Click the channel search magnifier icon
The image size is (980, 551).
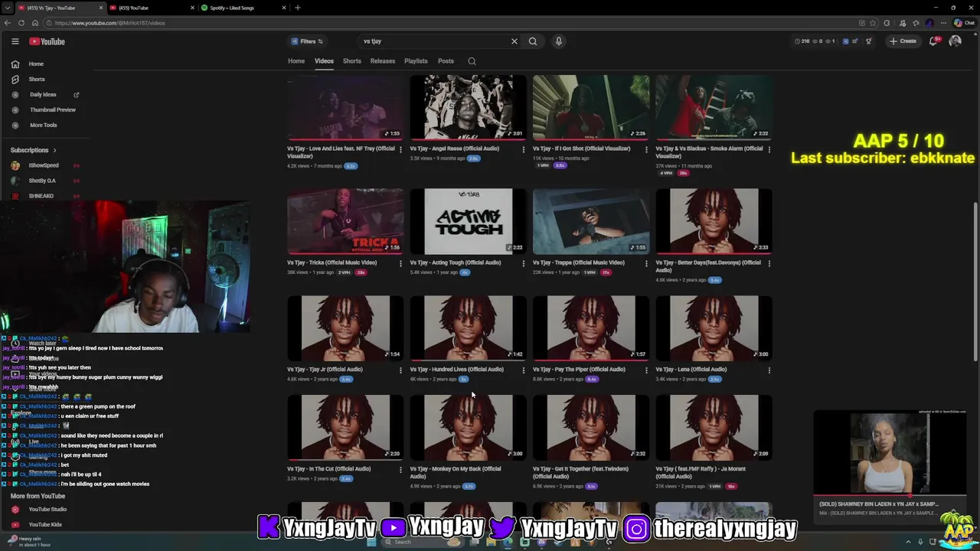pyautogui.click(x=472, y=61)
